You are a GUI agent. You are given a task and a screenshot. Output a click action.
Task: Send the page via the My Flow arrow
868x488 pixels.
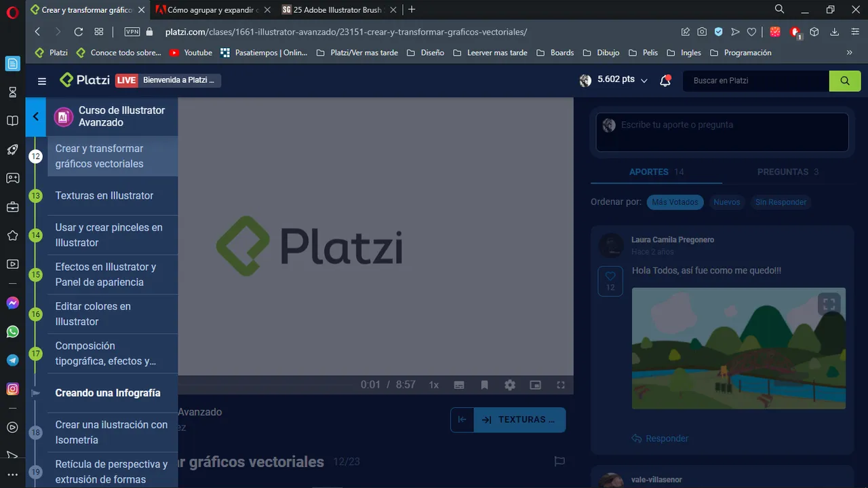tap(735, 32)
